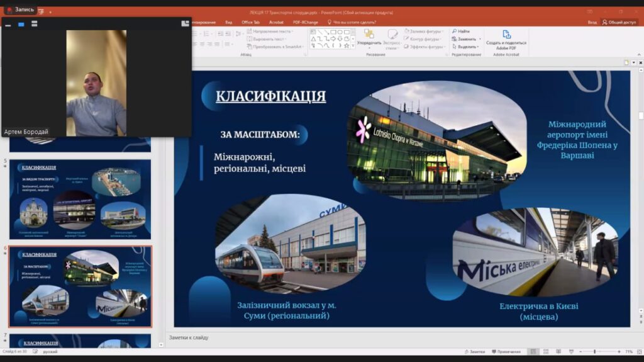Open Create and Share Adobe PDF
The height and width of the screenshot is (362, 644).
click(x=506, y=39)
